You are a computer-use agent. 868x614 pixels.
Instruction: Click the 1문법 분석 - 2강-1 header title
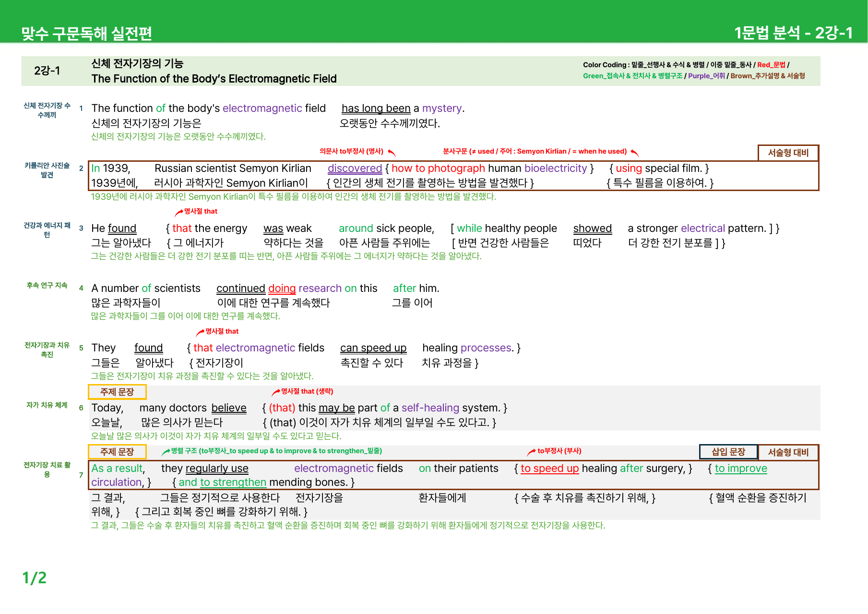point(794,33)
